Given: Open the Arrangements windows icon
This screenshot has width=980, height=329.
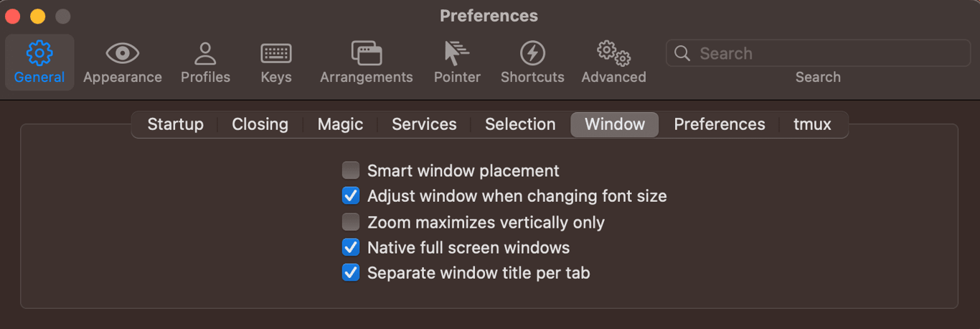Looking at the screenshot, I should point(366,53).
